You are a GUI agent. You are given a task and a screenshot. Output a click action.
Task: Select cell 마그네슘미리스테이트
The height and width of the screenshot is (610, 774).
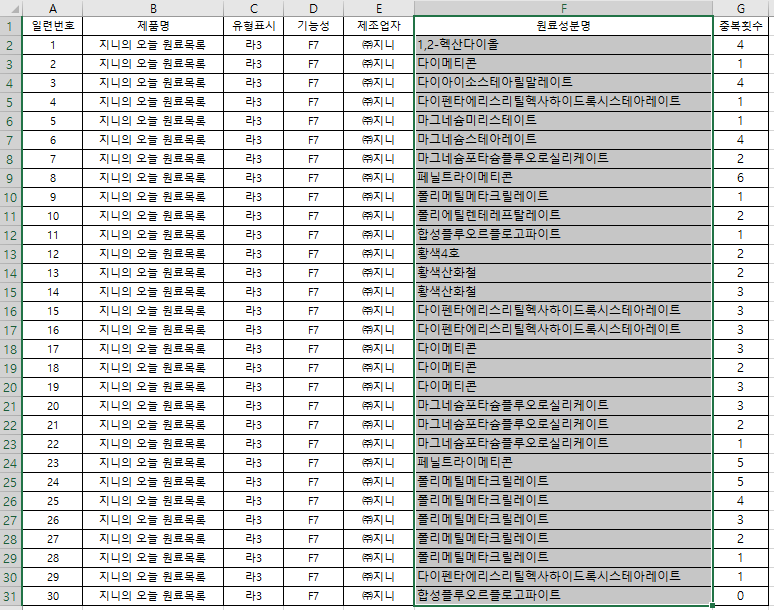pos(564,121)
